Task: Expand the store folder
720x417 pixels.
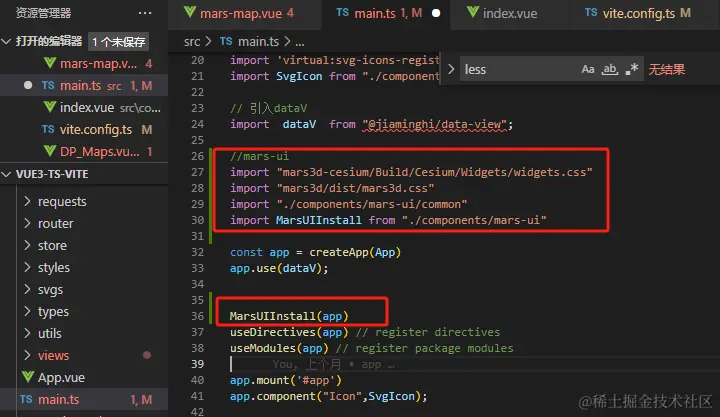Action: (27, 245)
